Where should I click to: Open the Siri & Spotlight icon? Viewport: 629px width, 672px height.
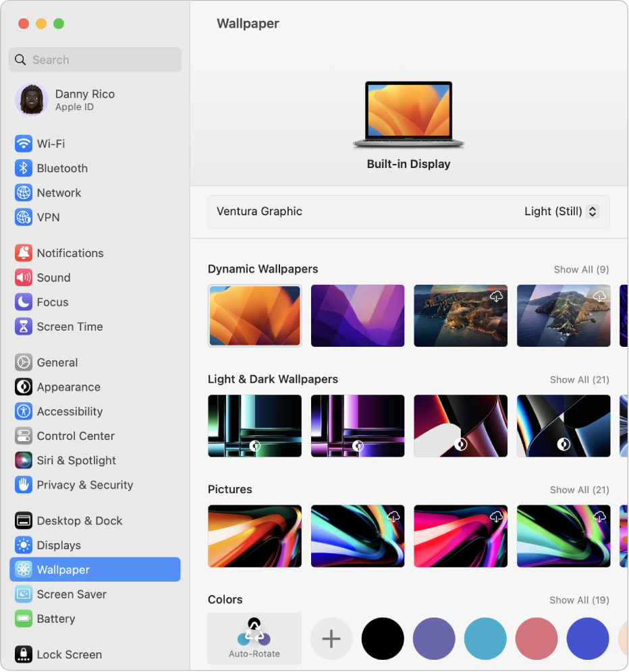(23, 460)
